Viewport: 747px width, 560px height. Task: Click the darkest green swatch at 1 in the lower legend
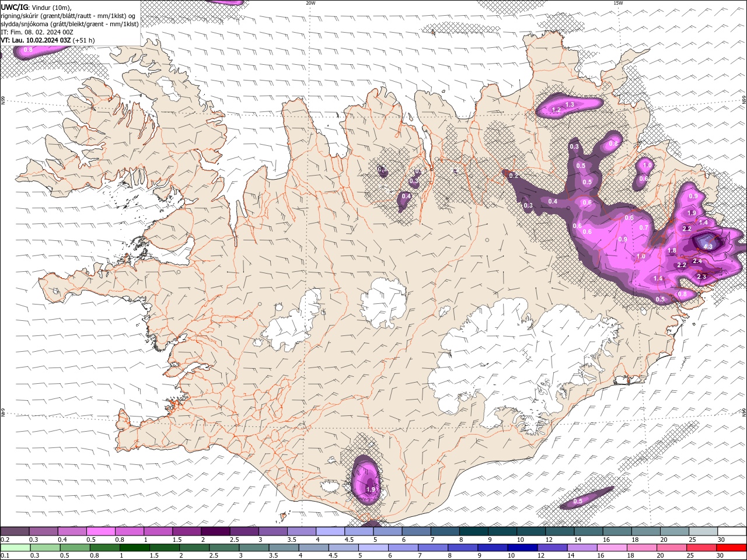pos(135,548)
